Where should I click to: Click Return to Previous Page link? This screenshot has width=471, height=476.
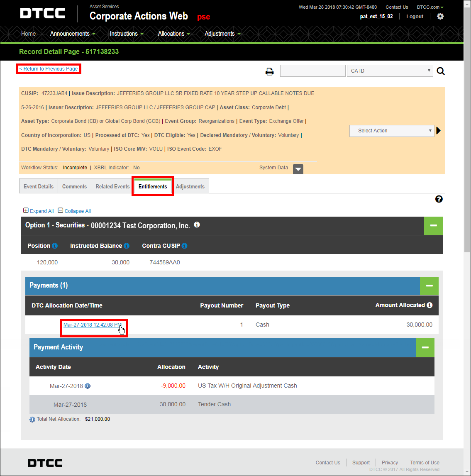[49, 69]
